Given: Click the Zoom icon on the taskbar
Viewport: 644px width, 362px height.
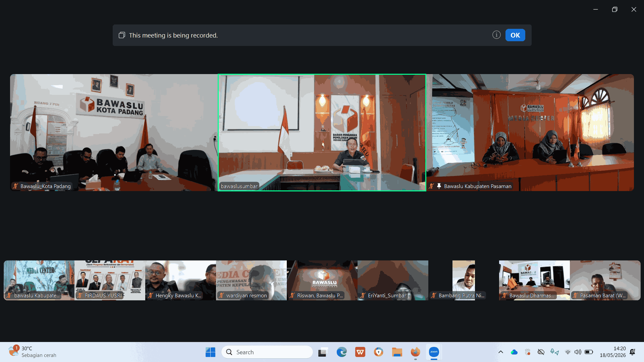Looking at the screenshot, I should pyautogui.click(x=434, y=352).
